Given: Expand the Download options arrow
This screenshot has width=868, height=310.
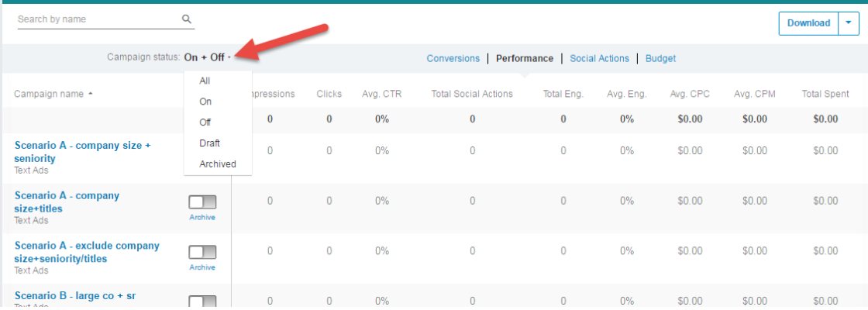Looking at the screenshot, I should (x=849, y=23).
